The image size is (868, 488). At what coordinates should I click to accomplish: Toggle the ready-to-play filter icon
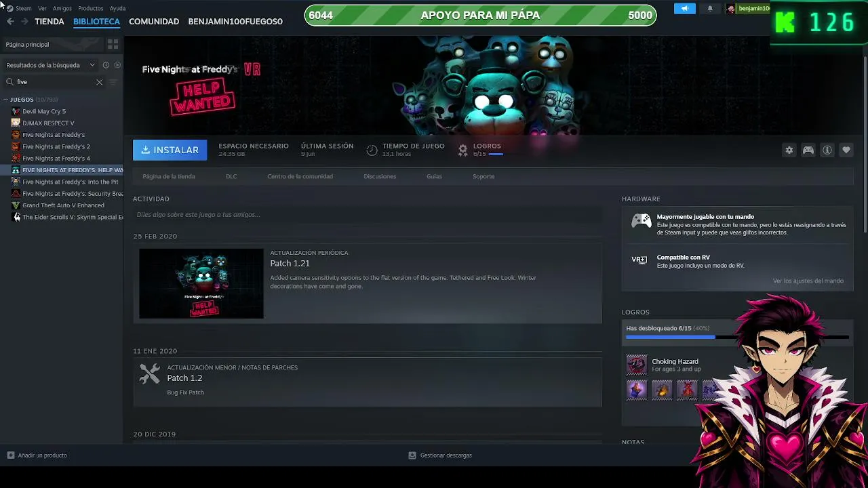tap(117, 65)
